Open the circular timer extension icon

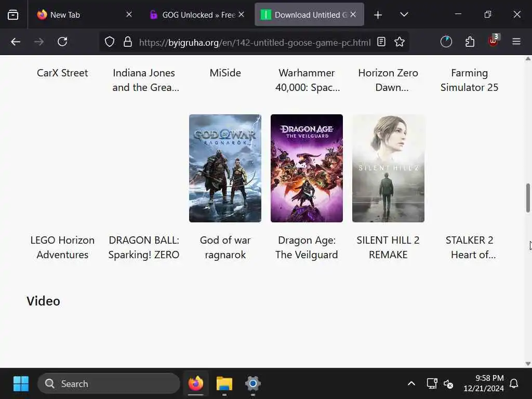[446, 42]
